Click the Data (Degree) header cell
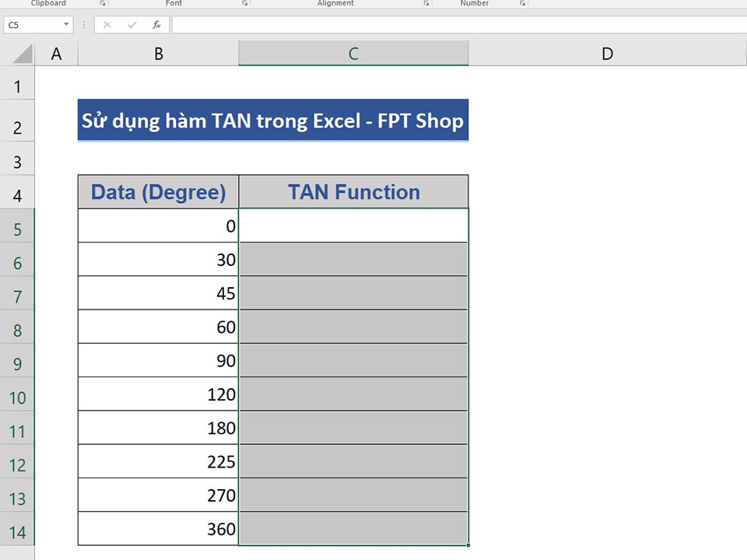The image size is (747, 560). click(x=158, y=191)
